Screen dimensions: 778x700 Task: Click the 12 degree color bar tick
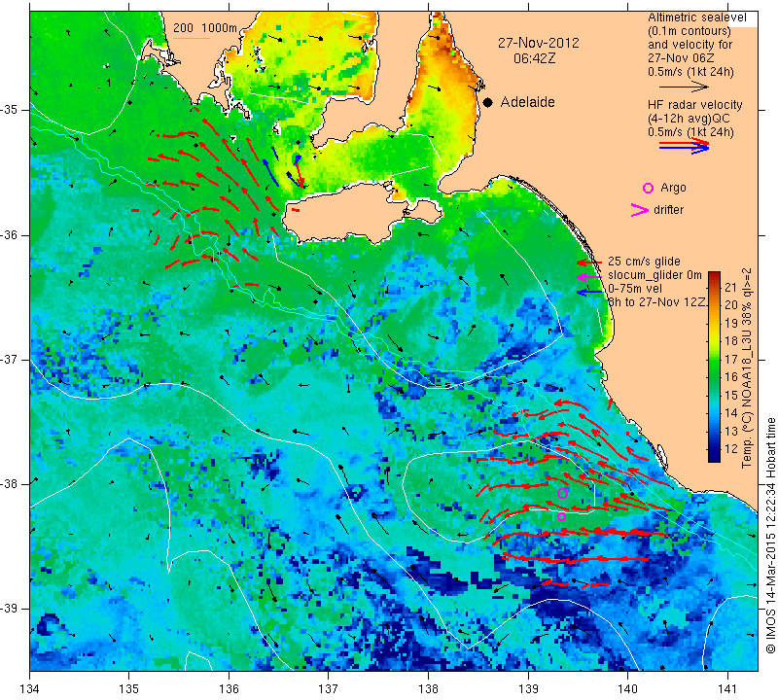click(731, 449)
